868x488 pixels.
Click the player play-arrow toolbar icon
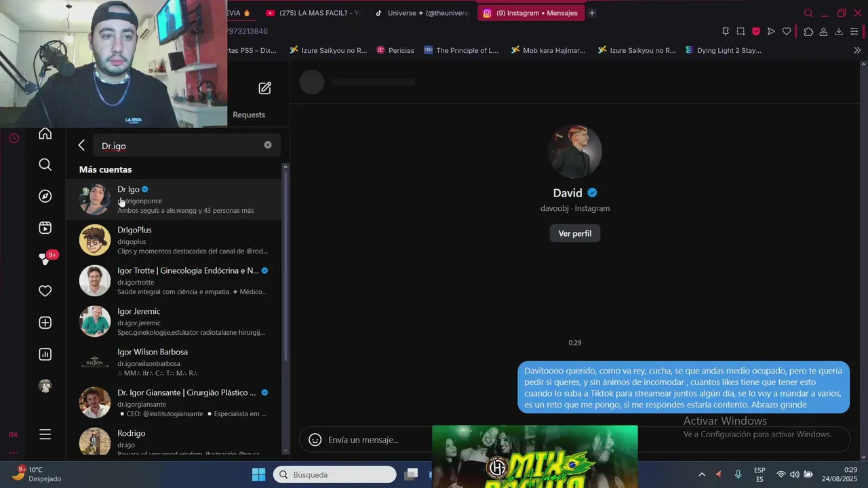pos(771,31)
